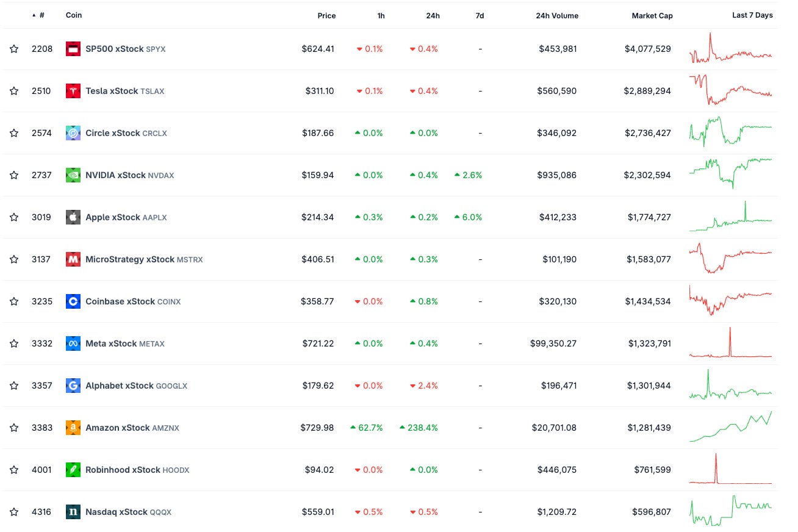Click the MicroStrategy xStock logo icon
The image size is (798, 532).
tap(73, 259)
